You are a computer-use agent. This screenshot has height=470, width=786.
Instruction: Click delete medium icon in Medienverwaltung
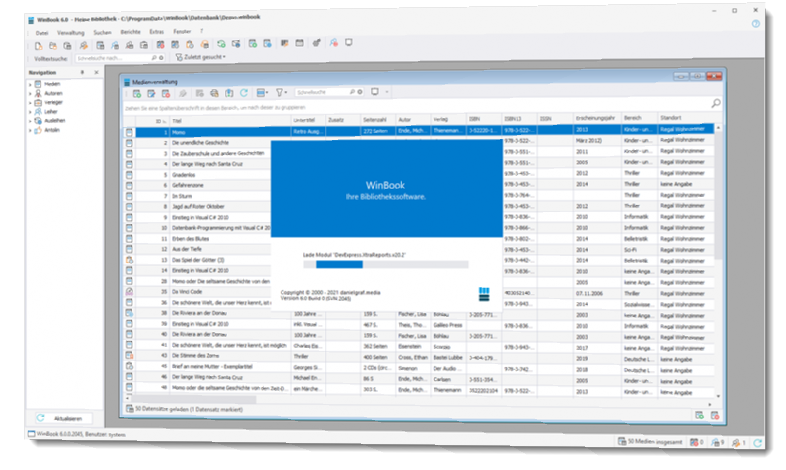click(x=165, y=94)
